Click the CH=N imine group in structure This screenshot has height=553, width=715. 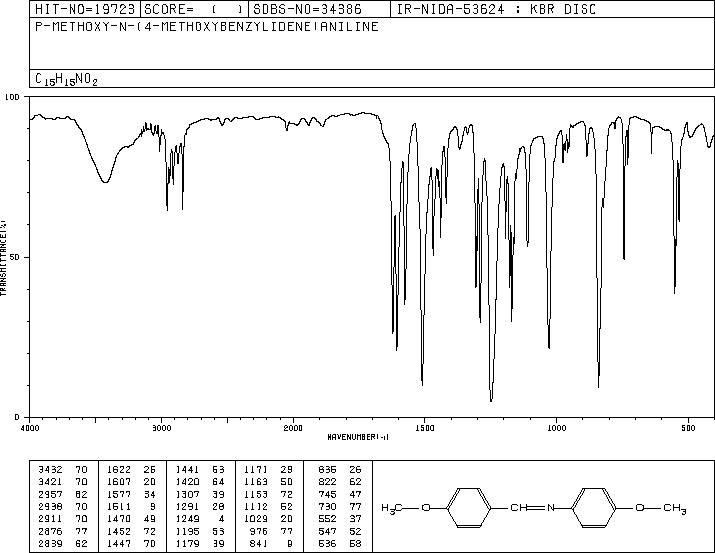(x=533, y=507)
